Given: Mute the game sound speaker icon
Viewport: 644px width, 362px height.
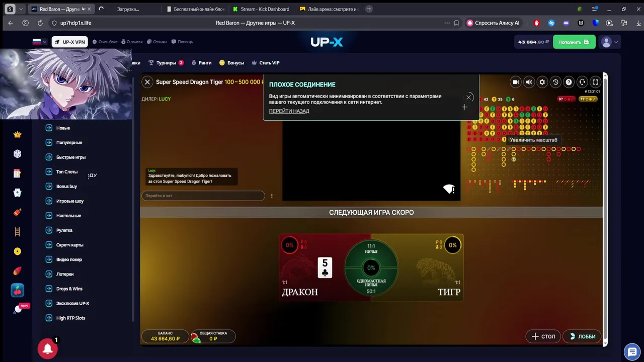Looking at the screenshot, I should point(529,82).
